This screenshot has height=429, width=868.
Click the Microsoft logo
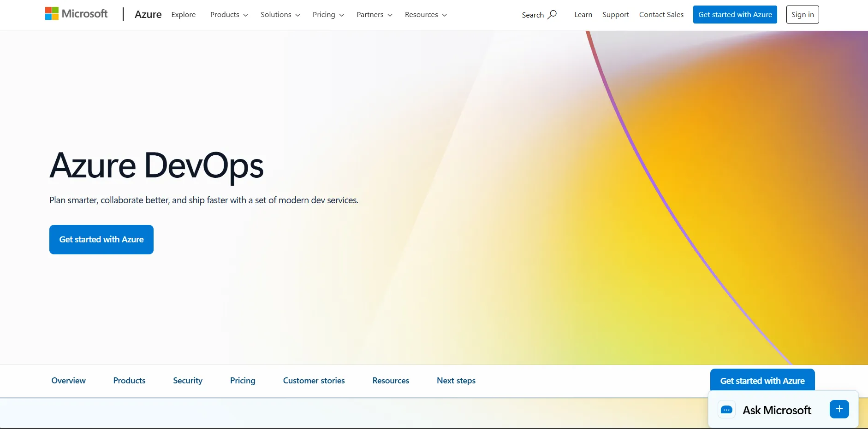coord(76,14)
